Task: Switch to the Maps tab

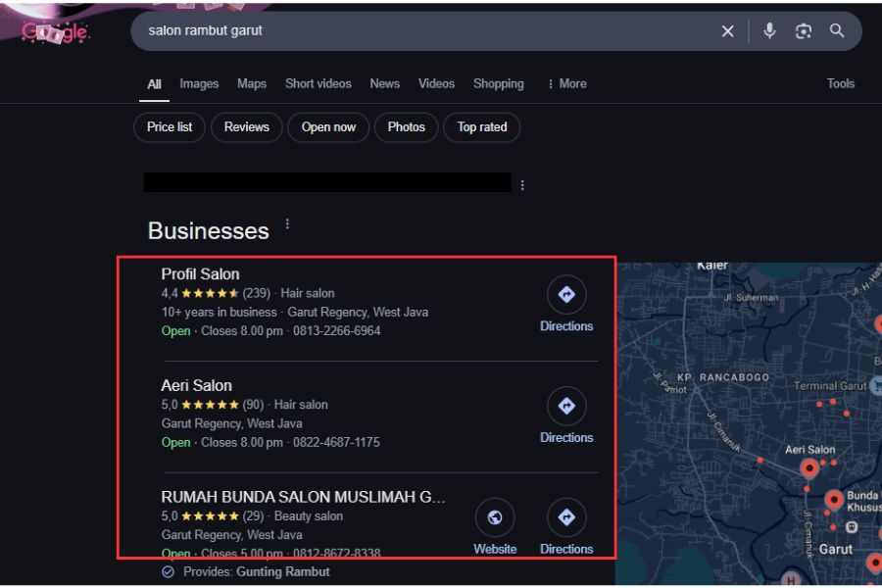Action: coord(252,84)
